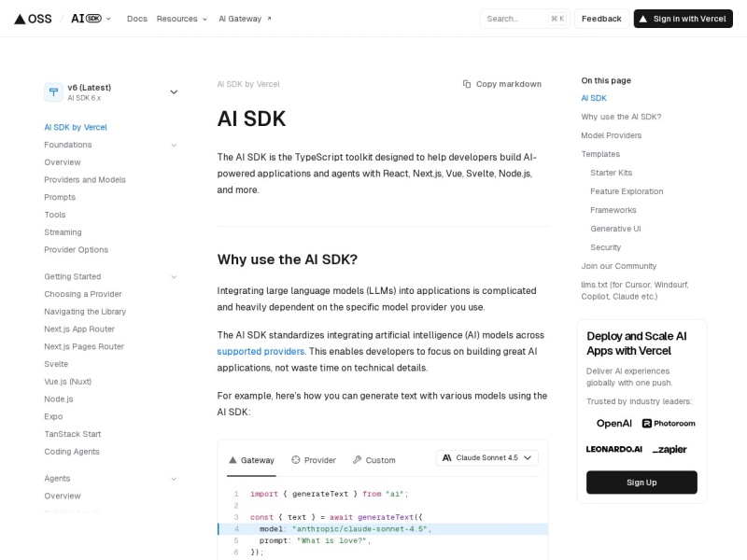Open Navigating the Library page
747x560 pixels.
tap(85, 312)
